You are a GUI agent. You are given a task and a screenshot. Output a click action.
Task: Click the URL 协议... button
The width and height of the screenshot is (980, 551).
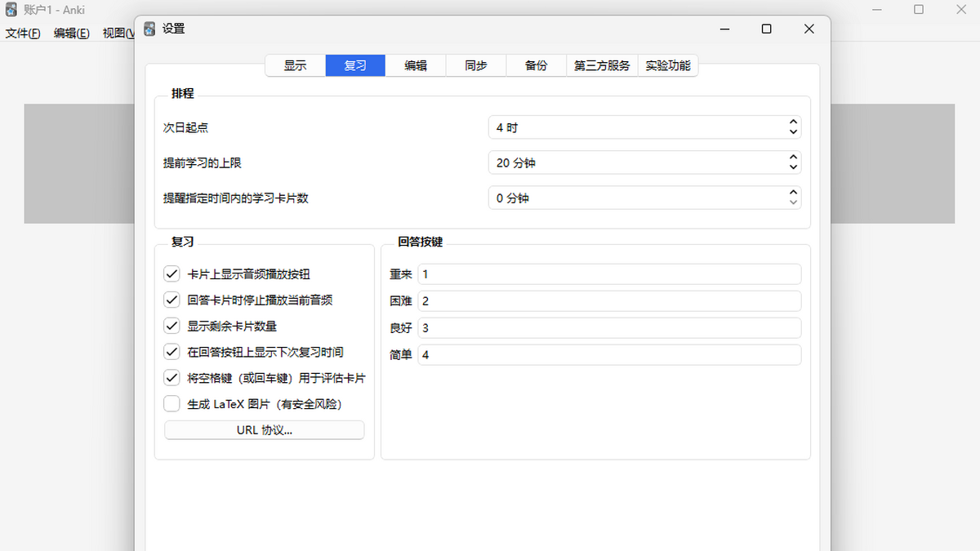click(x=265, y=430)
